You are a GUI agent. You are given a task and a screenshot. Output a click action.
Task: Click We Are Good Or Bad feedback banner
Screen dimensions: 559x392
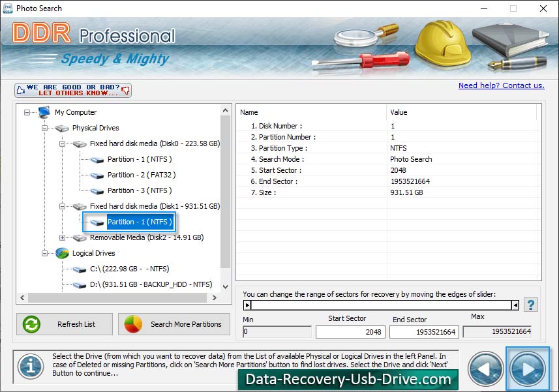[73, 90]
